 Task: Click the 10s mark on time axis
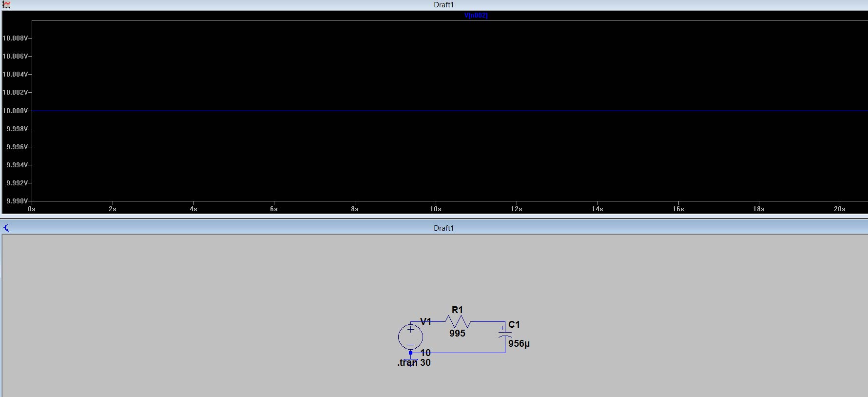tap(435, 209)
